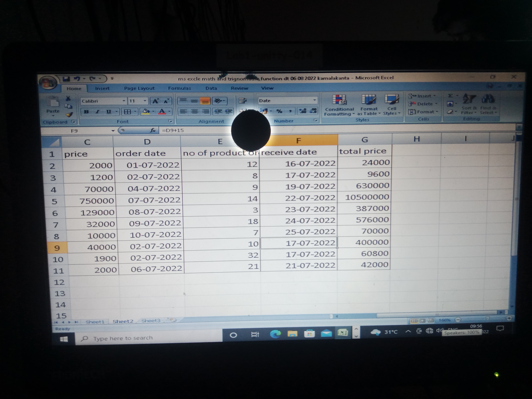Click the Grow Font icon
The image size is (532, 399).
pos(155,101)
